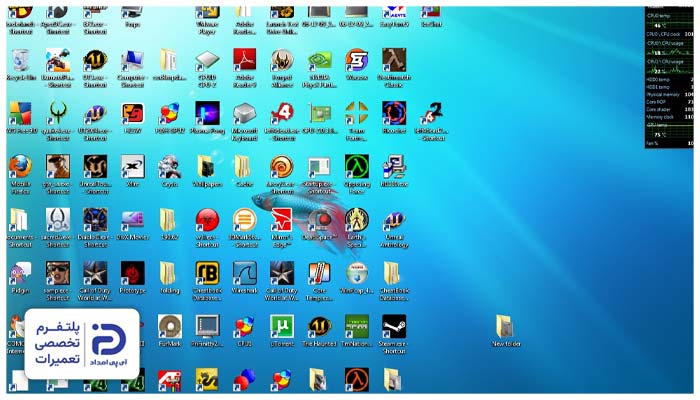Open the DivX Movies icon
Viewport: 700px width, 400px height.
tap(133, 221)
